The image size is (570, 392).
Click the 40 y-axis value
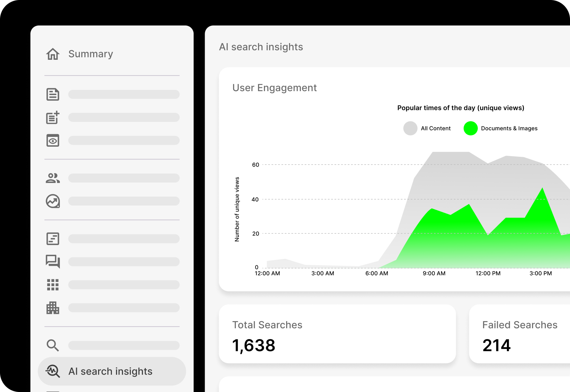click(x=255, y=200)
